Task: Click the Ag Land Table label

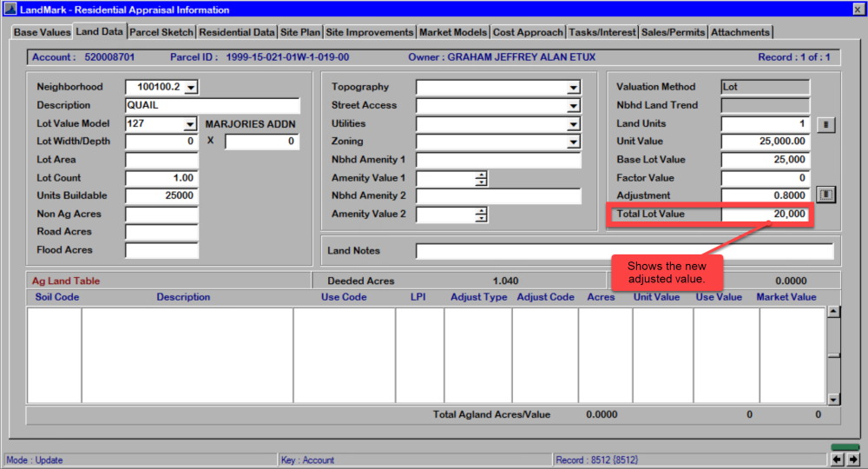Action: [x=66, y=281]
